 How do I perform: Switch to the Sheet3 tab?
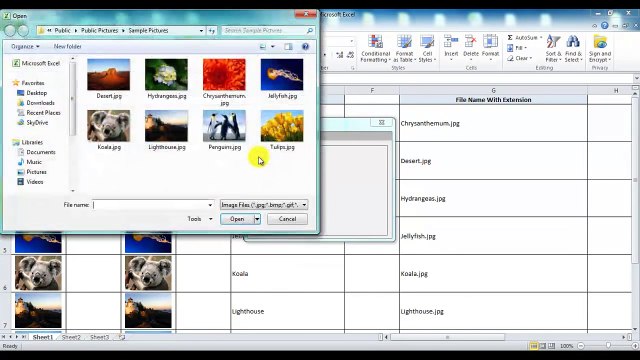(99, 337)
